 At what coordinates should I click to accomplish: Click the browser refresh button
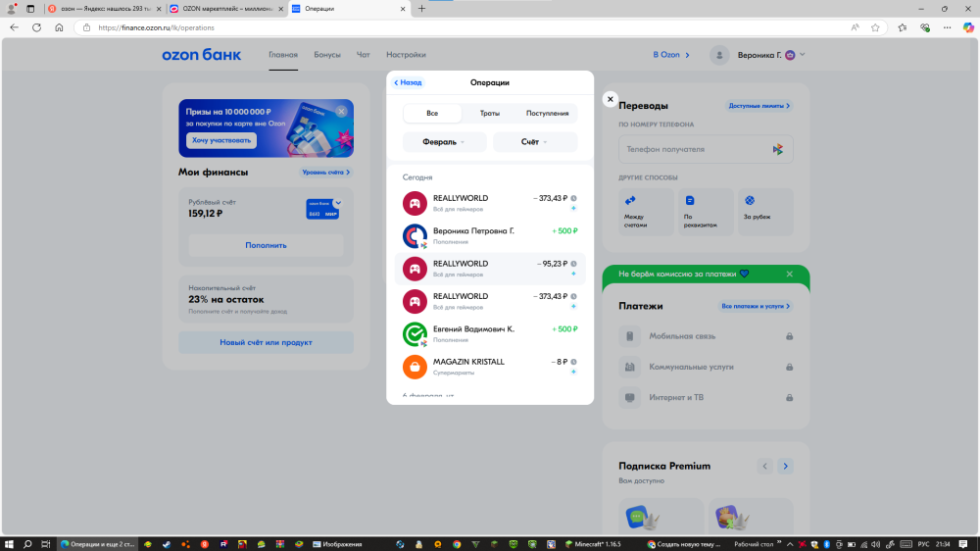[x=36, y=27]
